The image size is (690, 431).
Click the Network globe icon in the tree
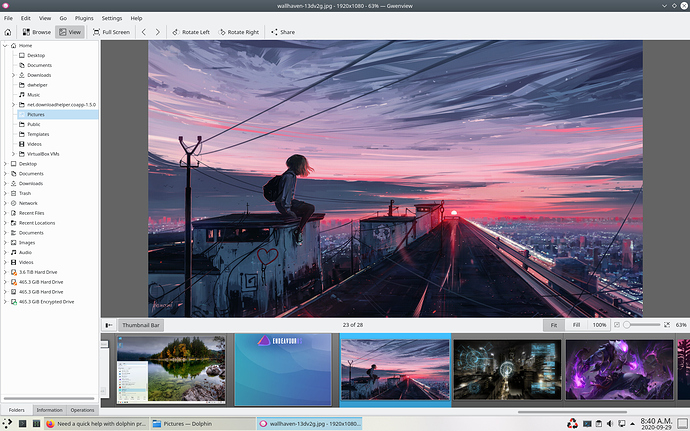pos(14,203)
